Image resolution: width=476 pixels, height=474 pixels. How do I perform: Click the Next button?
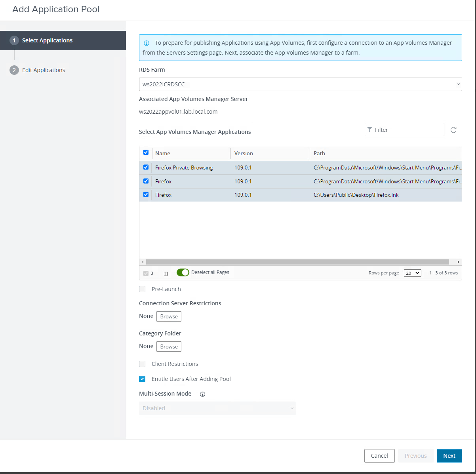449,456
